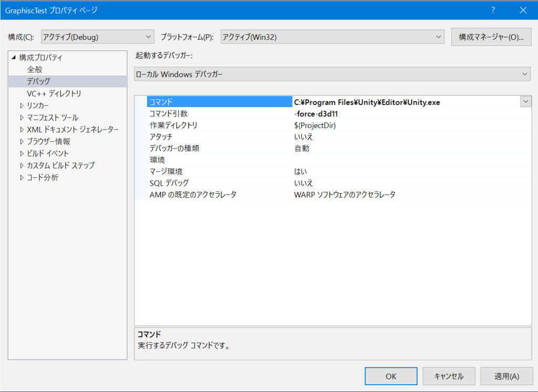Click the アタッチ value いいえ
This screenshot has height=392, width=538.
pos(304,137)
